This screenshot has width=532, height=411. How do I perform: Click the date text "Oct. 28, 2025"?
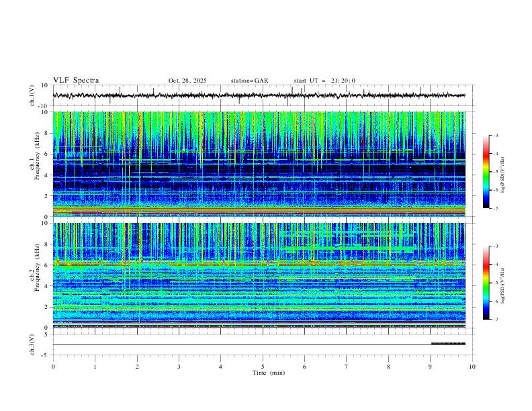187,81
